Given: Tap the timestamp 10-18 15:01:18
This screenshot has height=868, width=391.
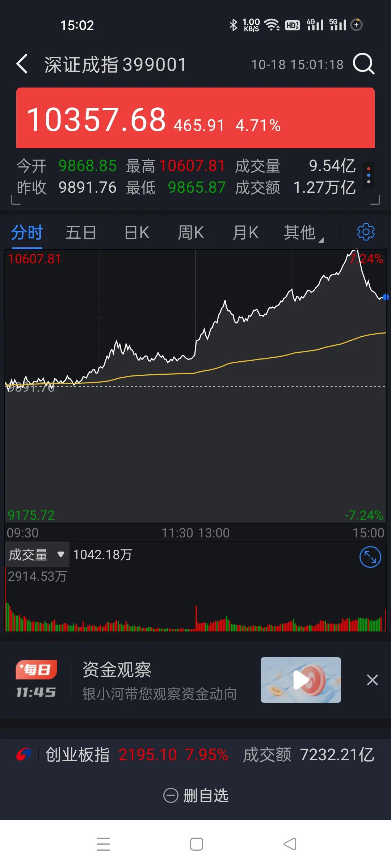Looking at the screenshot, I should click(297, 65).
